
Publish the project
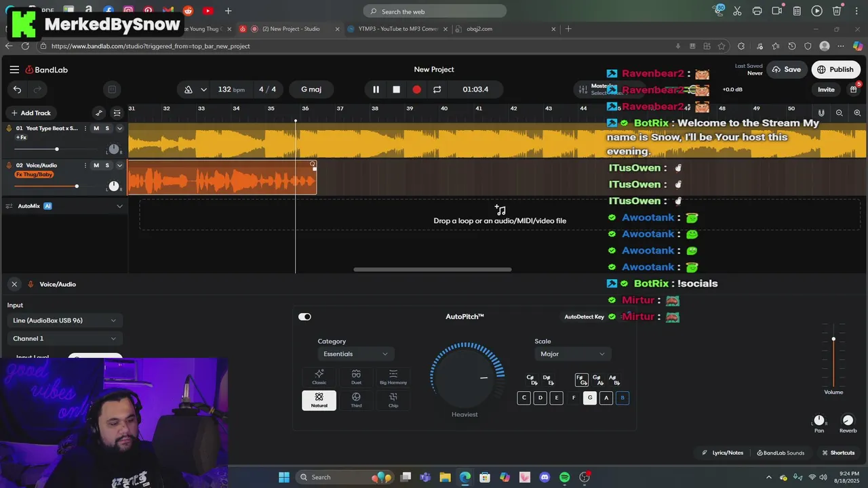point(835,70)
